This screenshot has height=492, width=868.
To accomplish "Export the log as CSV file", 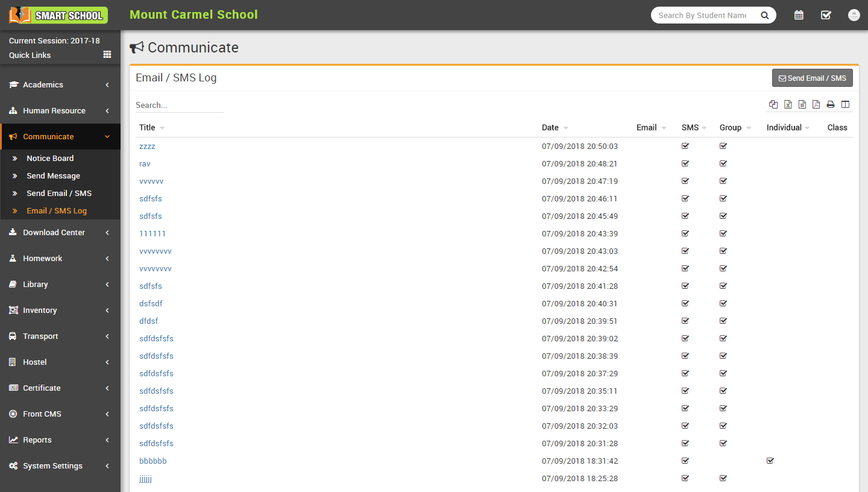I will tap(802, 104).
